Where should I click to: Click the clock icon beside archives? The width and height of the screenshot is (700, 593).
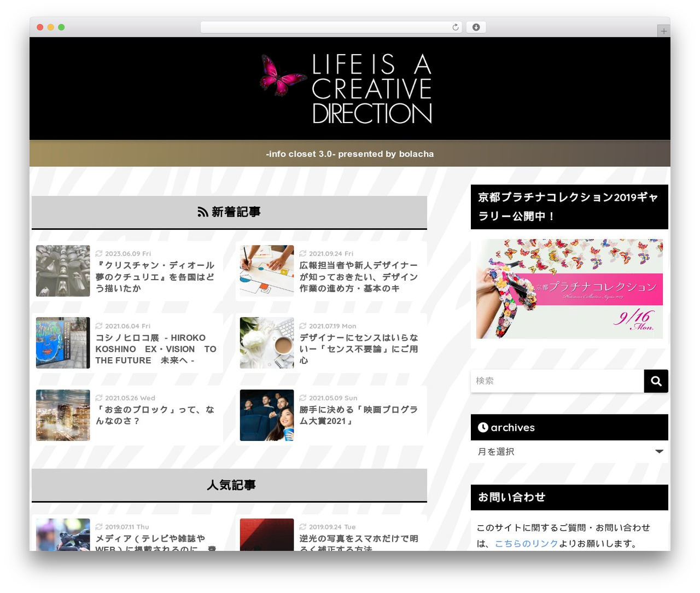point(483,427)
